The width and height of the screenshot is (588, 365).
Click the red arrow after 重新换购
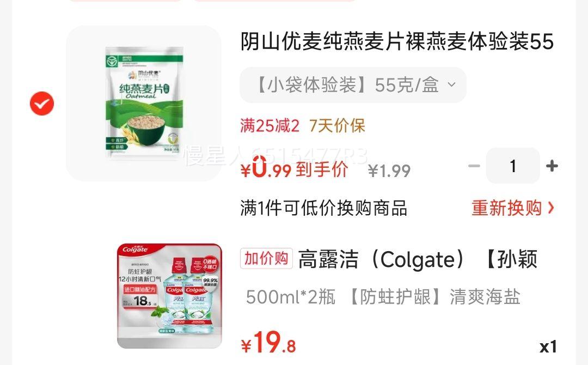[550, 208]
